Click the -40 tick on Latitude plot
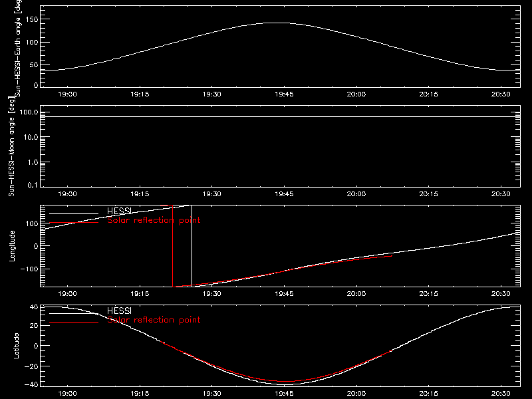 31,385
